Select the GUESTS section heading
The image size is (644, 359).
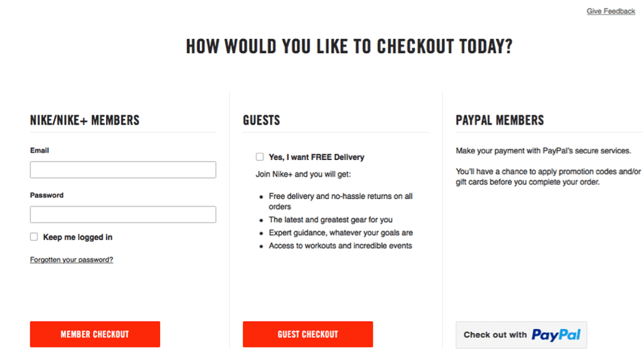coord(261,120)
